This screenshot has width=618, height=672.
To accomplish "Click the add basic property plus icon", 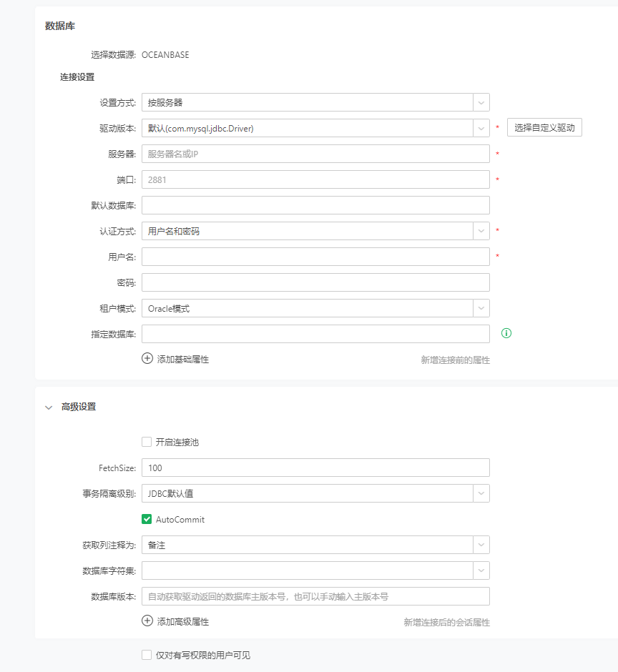I will (147, 358).
